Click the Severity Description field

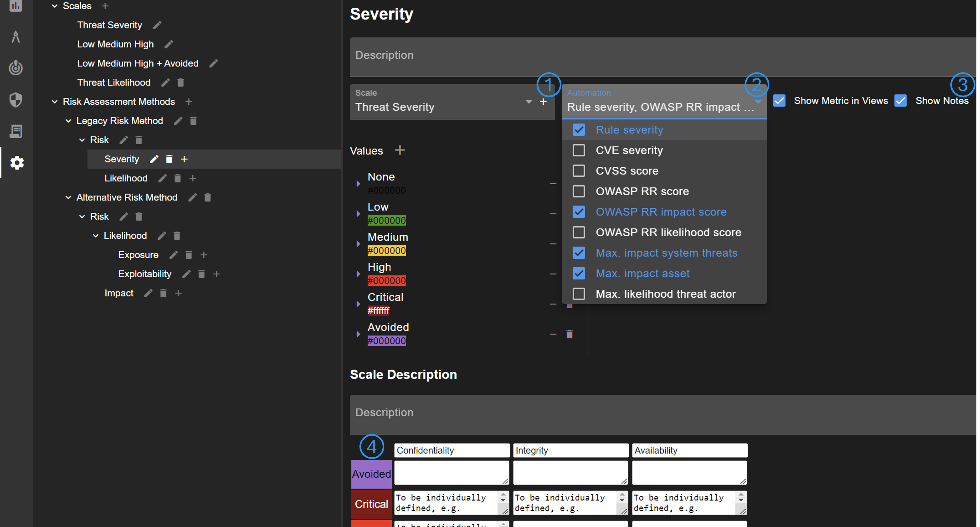pos(663,57)
